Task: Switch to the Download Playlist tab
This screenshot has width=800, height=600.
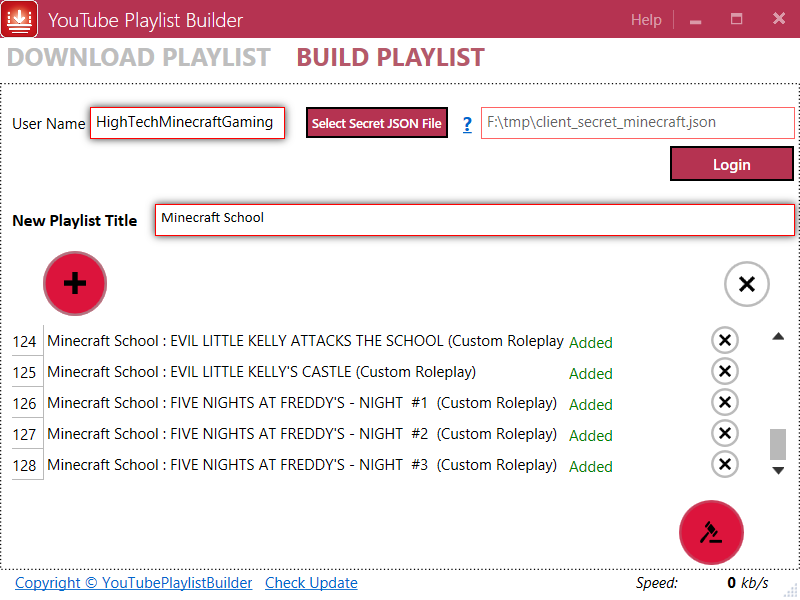Action: [x=138, y=57]
